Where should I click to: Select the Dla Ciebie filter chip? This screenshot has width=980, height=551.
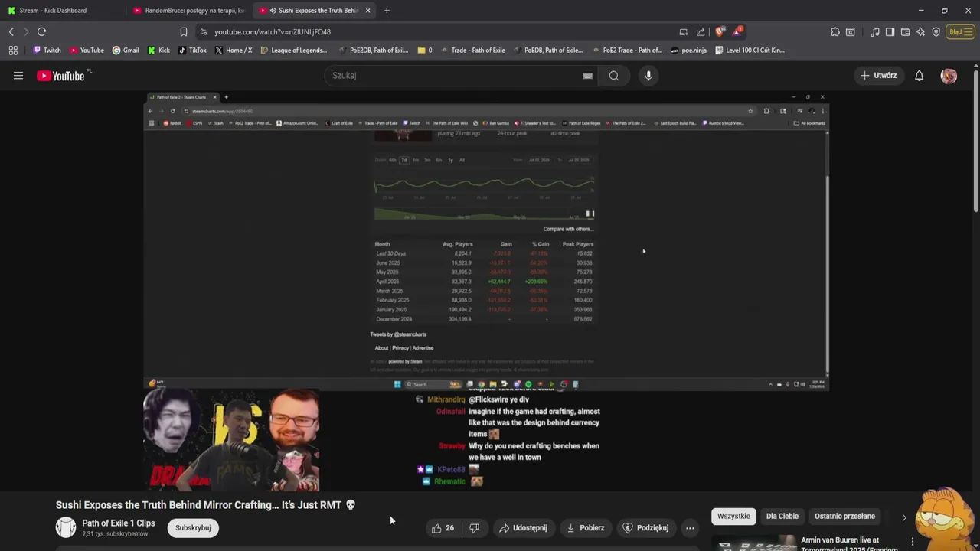(782, 516)
